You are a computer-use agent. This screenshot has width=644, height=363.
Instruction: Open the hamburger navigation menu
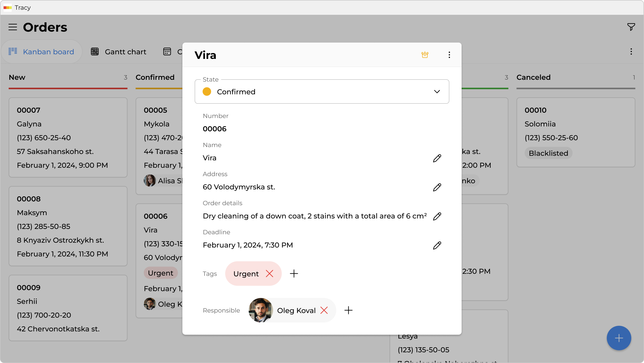(x=13, y=27)
